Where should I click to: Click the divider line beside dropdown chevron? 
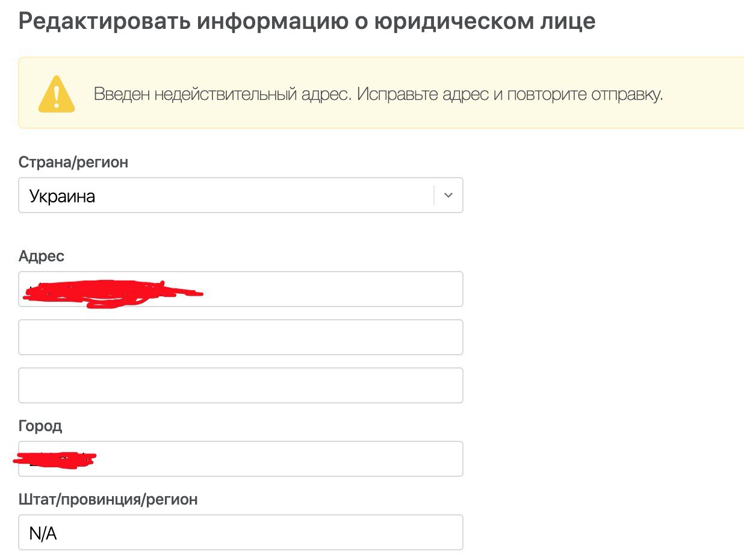[434, 195]
